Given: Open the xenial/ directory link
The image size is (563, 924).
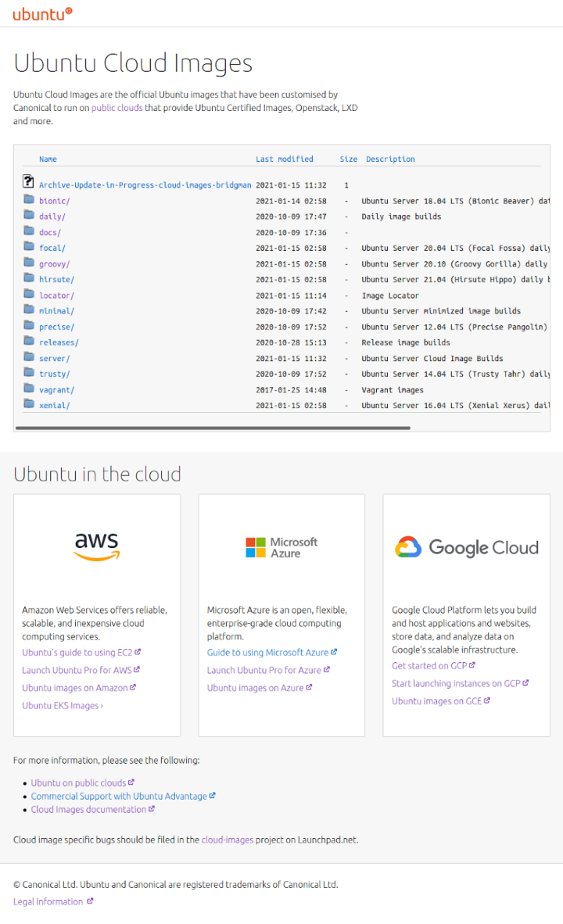Looking at the screenshot, I should pos(54,406).
